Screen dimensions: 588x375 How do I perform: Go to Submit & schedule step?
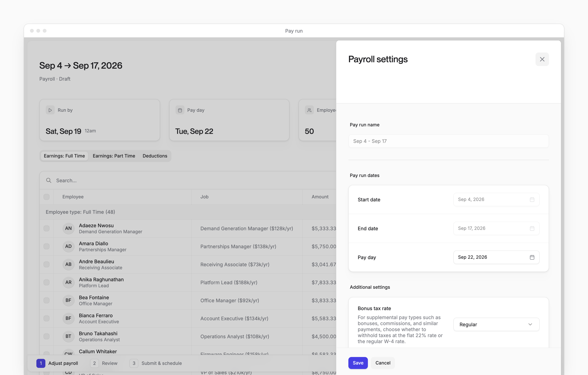coord(156,363)
